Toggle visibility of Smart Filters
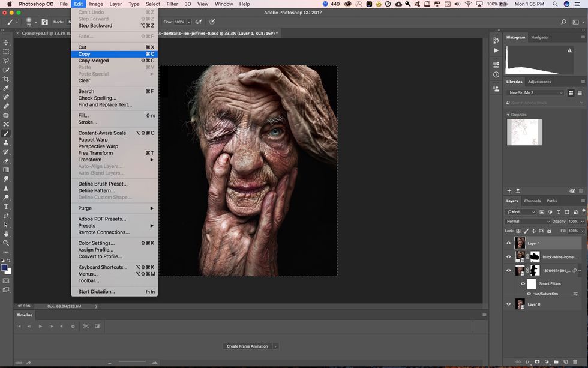The width and height of the screenshot is (588, 368). (523, 283)
